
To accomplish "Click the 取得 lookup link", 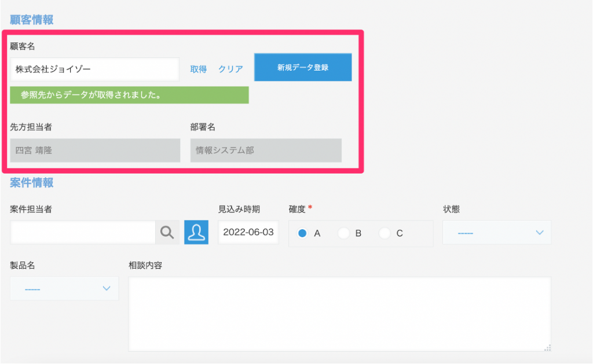I will click(198, 69).
